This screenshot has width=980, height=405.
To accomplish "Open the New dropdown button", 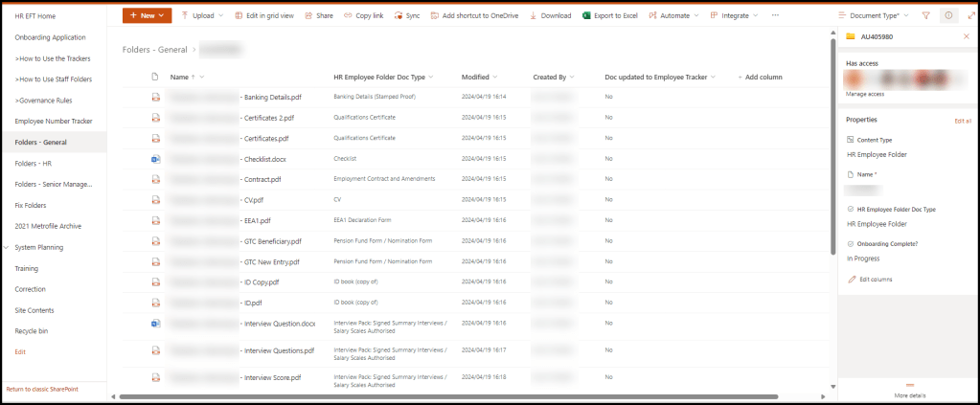I will click(147, 16).
